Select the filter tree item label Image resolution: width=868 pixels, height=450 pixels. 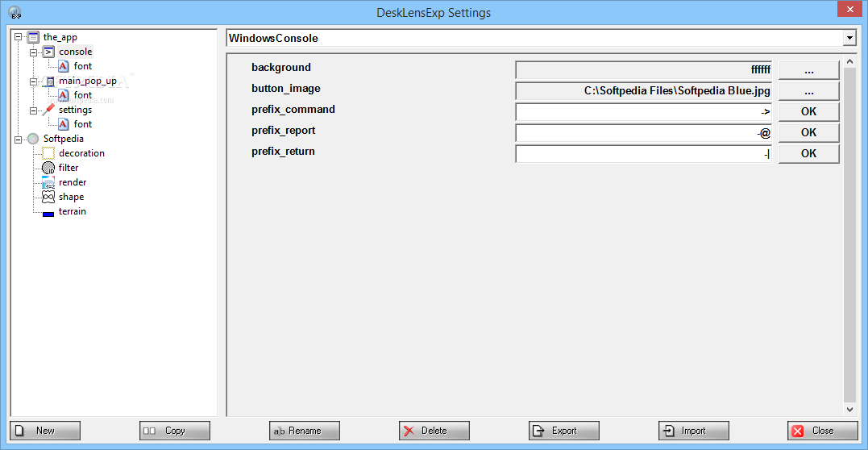coord(69,168)
